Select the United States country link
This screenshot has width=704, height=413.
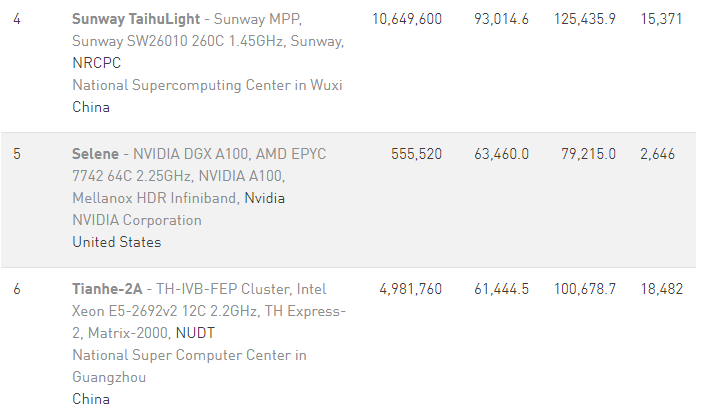point(116,242)
